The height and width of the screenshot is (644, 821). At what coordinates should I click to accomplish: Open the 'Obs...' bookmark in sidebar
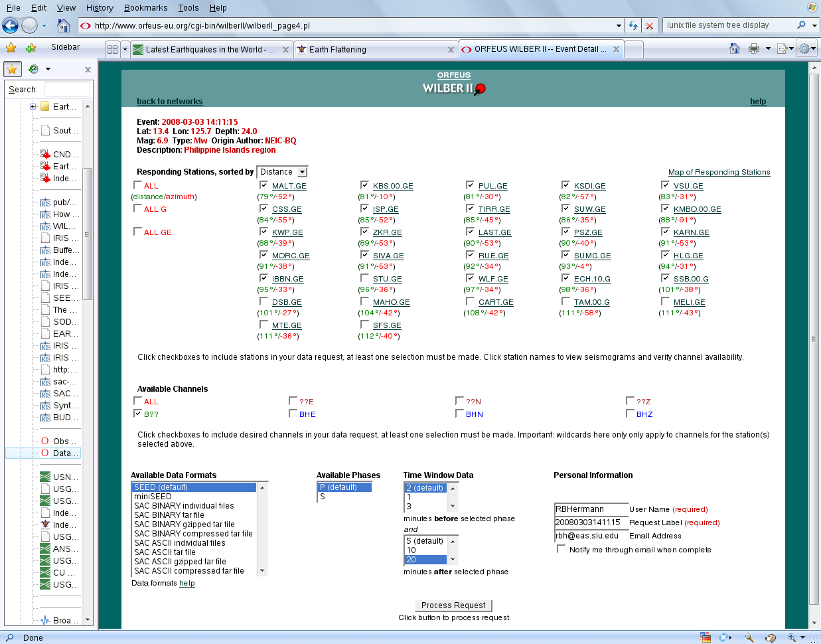click(60, 441)
